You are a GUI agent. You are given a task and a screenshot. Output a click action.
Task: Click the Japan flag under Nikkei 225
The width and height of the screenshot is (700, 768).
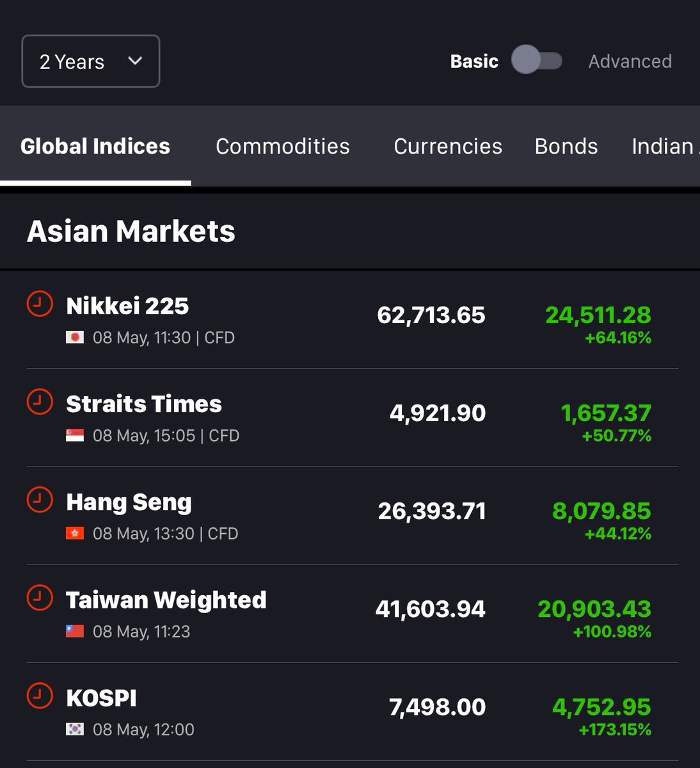point(75,337)
